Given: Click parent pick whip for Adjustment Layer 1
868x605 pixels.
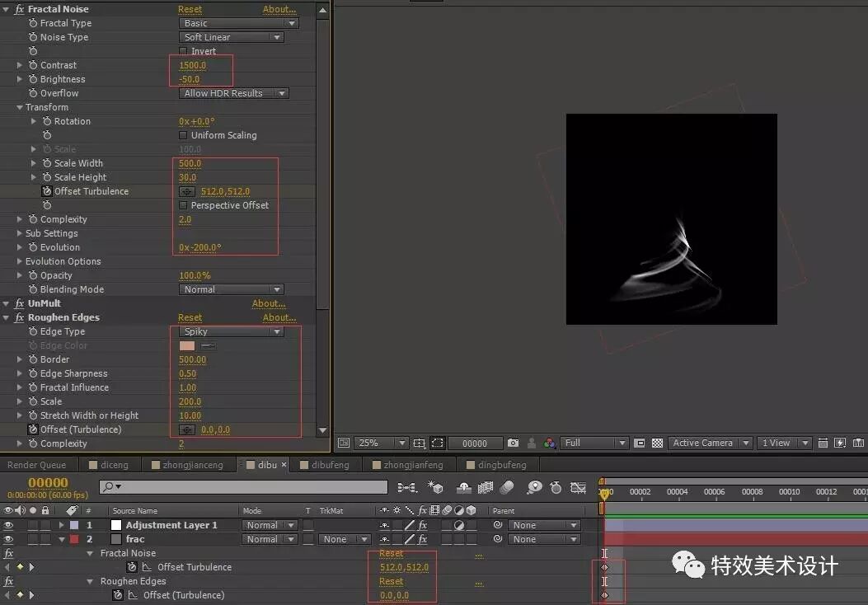Looking at the screenshot, I should click(x=498, y=524).
